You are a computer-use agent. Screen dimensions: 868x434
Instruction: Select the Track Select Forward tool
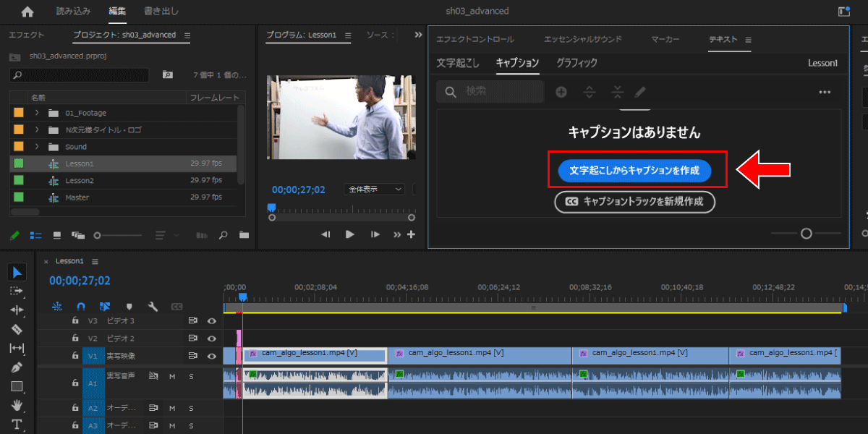[17, 291]
